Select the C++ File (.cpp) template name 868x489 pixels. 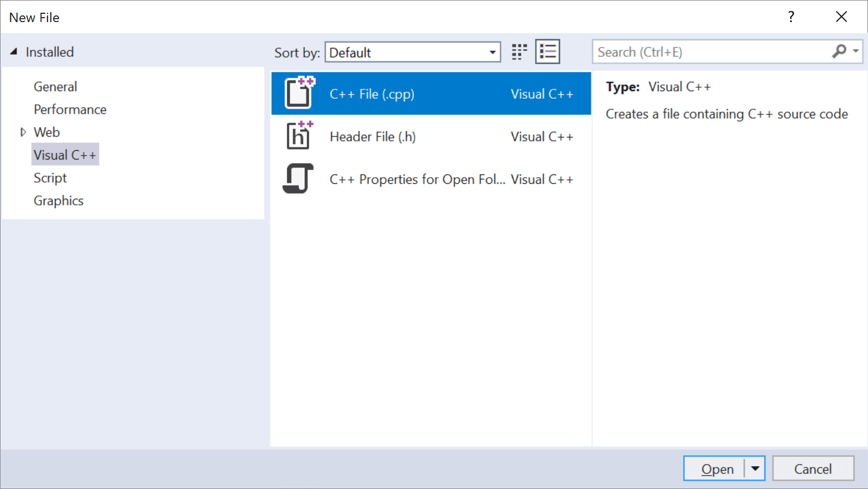click(x=372, y=94)
